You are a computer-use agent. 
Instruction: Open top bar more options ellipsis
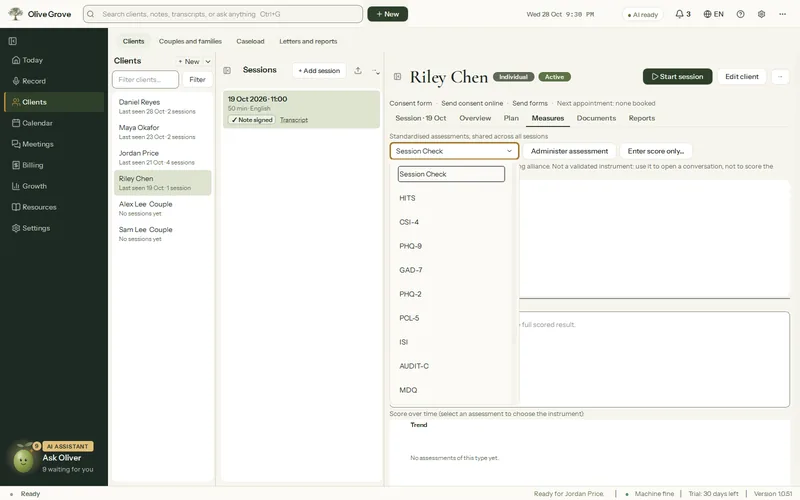[782, 14]
